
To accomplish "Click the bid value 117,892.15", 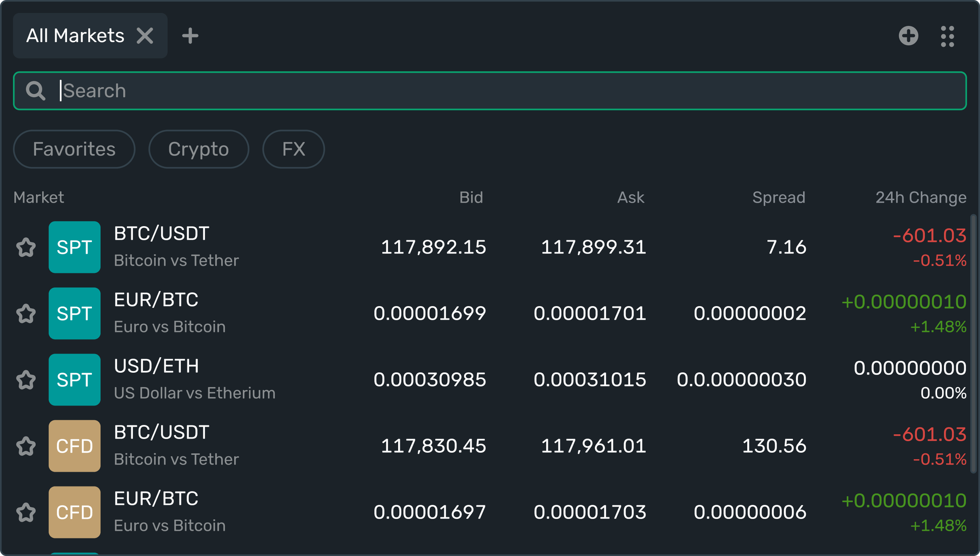I will [433, 247].
